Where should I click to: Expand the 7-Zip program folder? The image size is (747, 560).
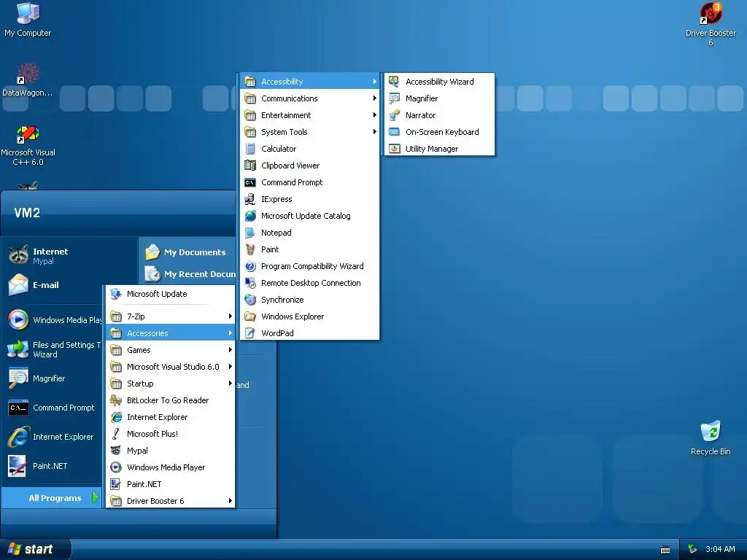[171, 316]
